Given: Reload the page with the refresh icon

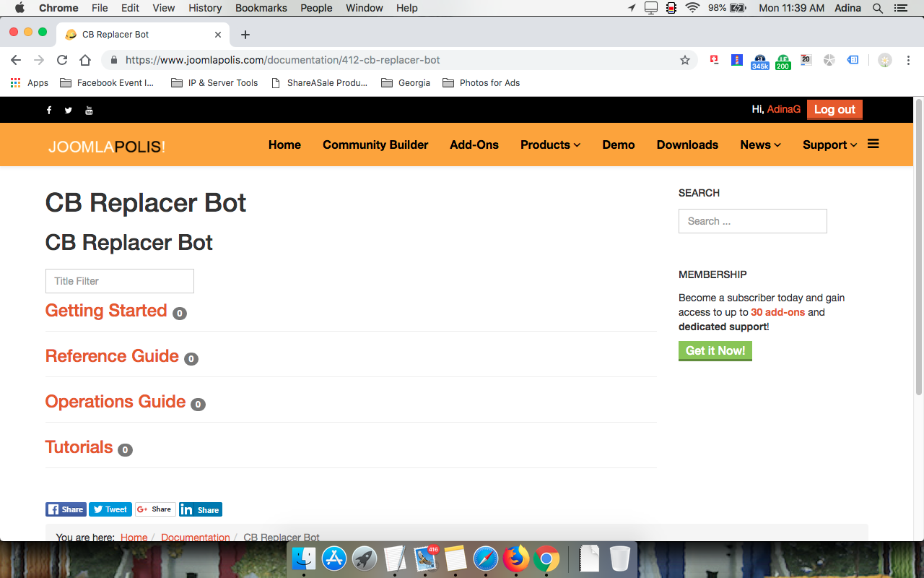Looking at the screenshot, I should (62, 60).
